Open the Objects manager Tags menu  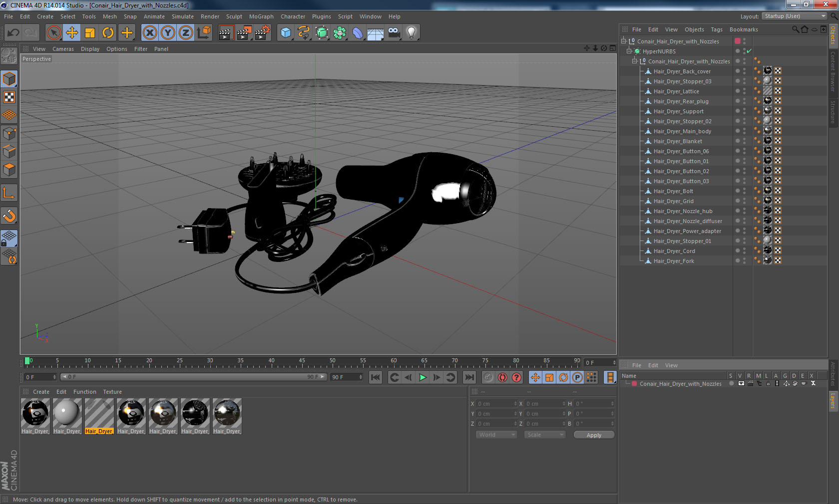[x=717, y=29]
